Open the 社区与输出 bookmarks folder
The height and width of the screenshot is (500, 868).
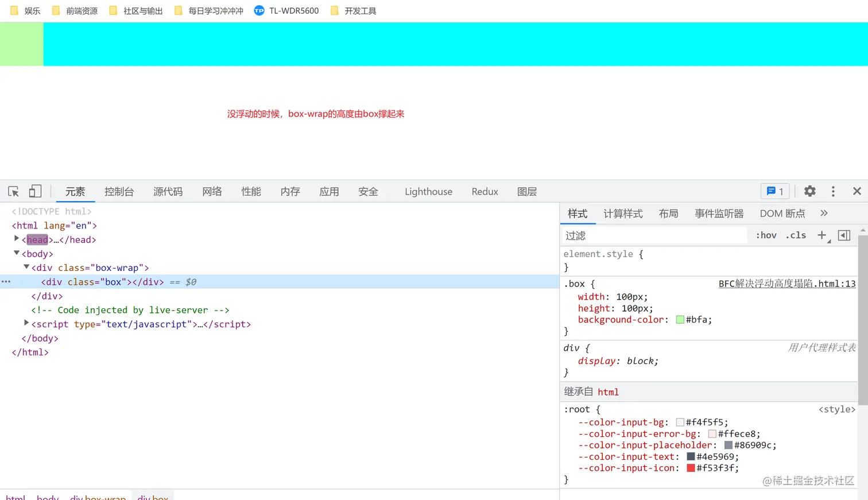pos(136,10)
